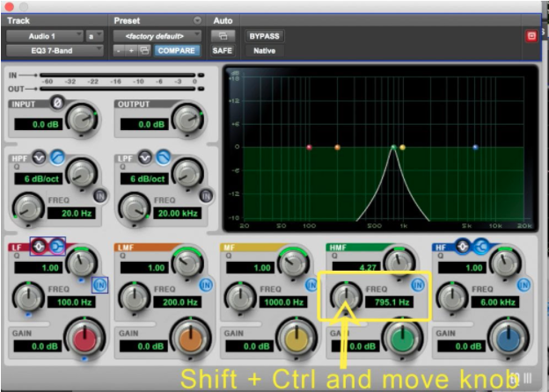This screenshot has height=392, width=549.
Task: Click the red target icon in header
Action: pyautogui.click(x=531, y=36)
